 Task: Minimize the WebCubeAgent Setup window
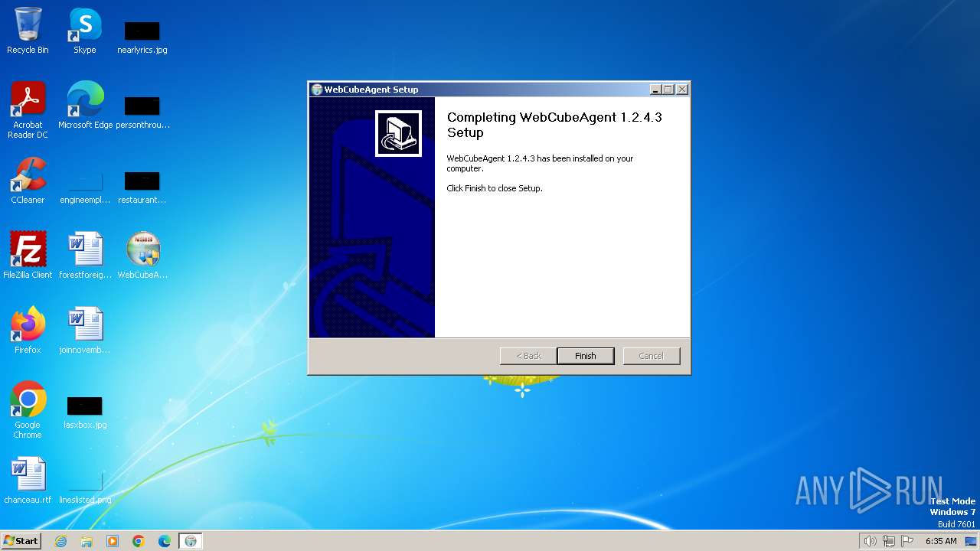click(655, 90)
